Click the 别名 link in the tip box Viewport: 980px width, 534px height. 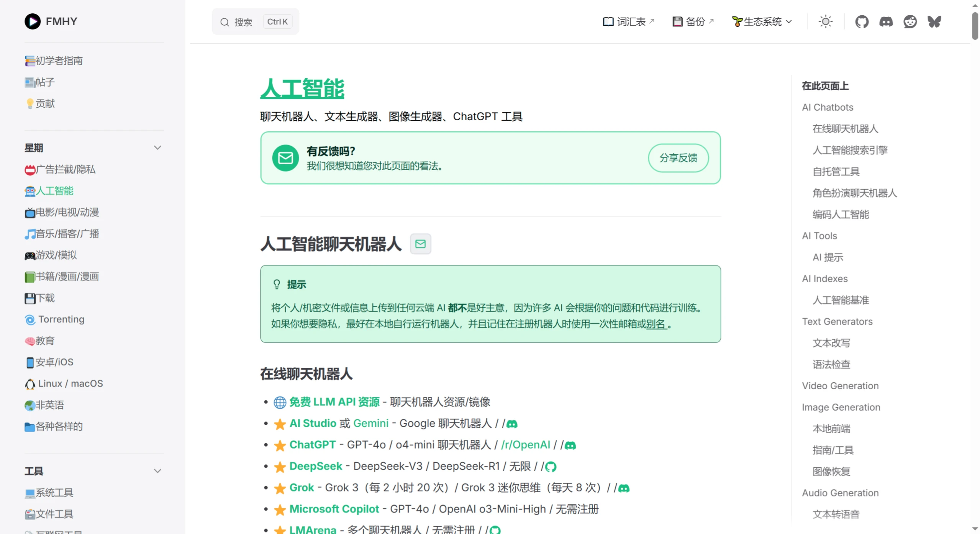coord(656,324)
